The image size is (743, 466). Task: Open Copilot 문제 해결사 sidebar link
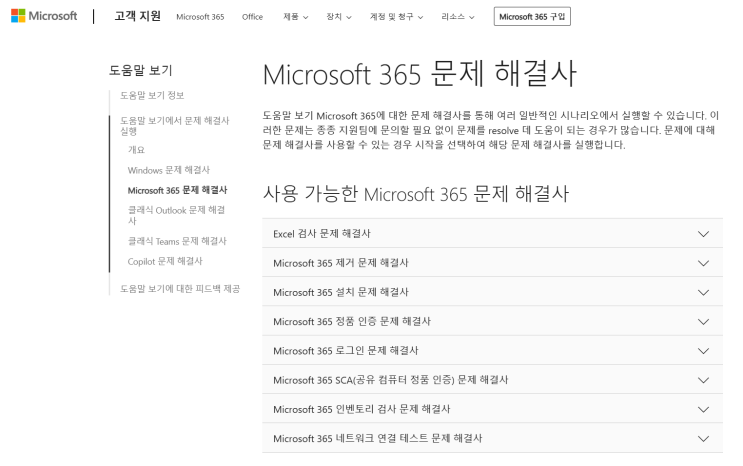(x=165, y=261)
